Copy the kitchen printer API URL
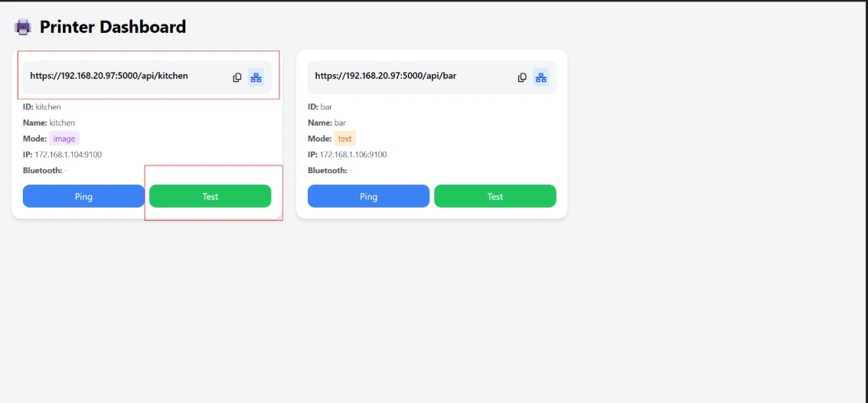 click(x=237, y=77)
